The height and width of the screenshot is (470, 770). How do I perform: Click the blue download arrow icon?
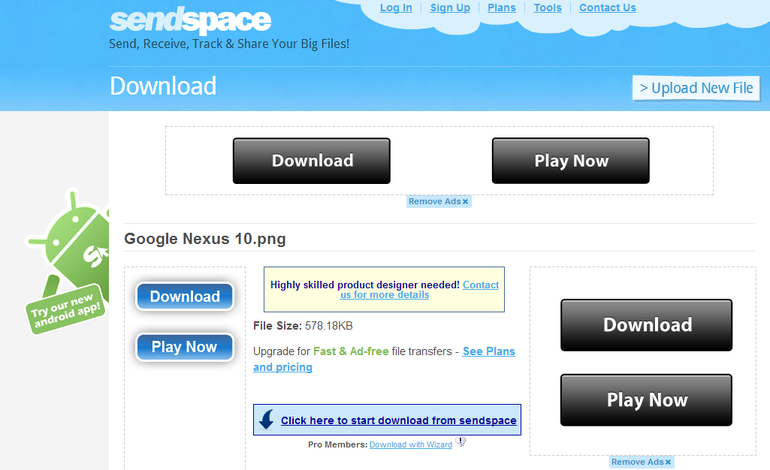tap(267, 420)
